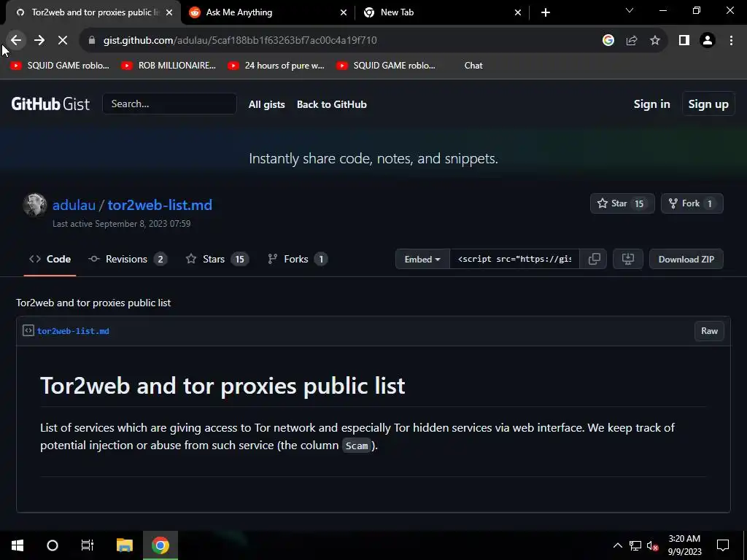This screenshot has width=747, height=560.
Task: Open the Revisions tab
Action: pos(128,259)
